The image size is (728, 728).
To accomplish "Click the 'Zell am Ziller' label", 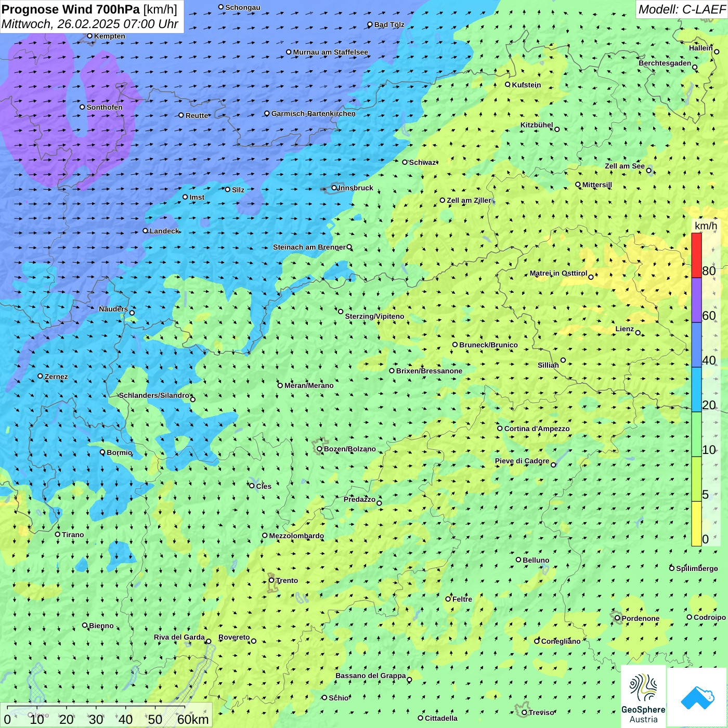I will click(469, 200).
